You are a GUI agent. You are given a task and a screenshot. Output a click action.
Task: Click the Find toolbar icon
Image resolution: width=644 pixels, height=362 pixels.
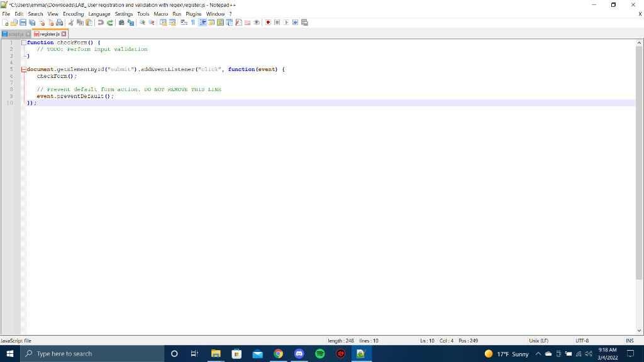coord(123,23)
